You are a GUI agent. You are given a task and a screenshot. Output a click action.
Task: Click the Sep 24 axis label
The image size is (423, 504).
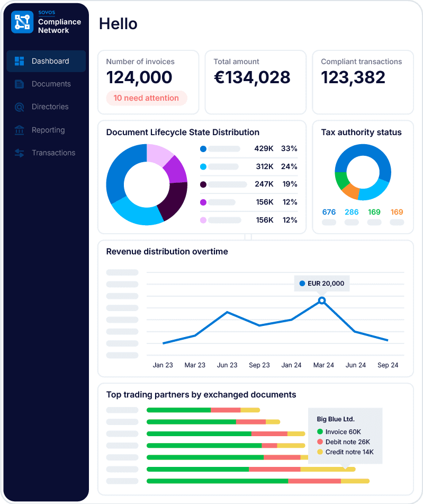388,365
